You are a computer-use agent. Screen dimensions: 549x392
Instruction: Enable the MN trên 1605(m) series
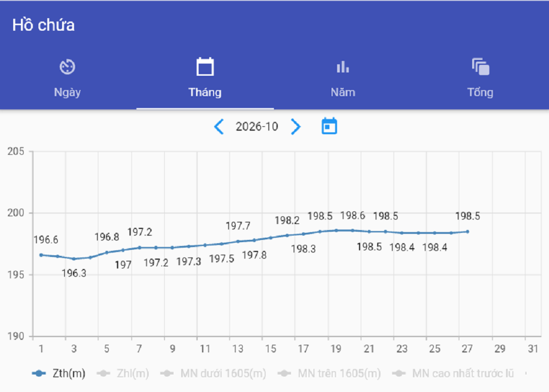329,373
